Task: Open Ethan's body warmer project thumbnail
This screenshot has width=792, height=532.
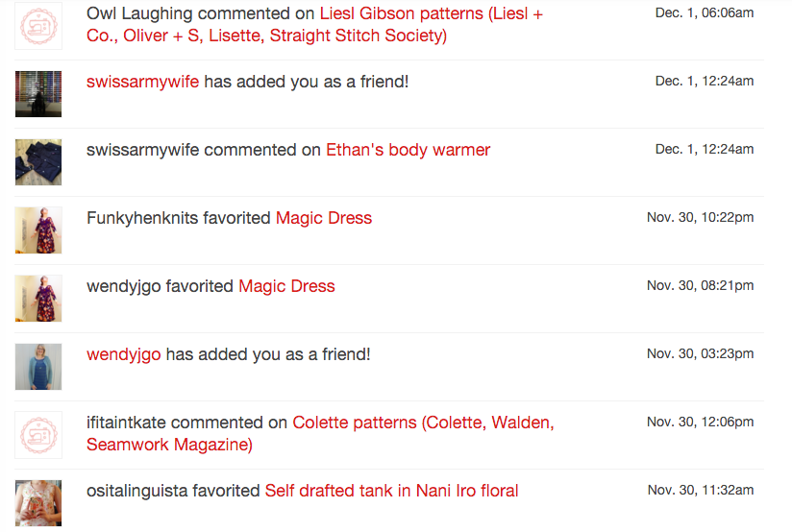Action: pyautogui.click(x=38, y=162)
